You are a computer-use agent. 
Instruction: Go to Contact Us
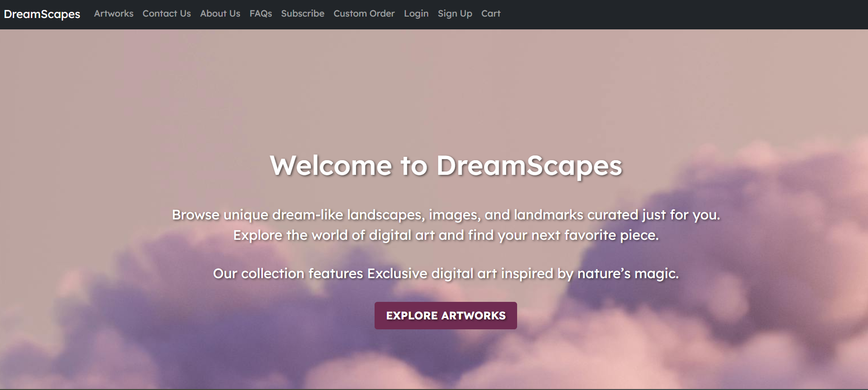[x=167, y=14]
